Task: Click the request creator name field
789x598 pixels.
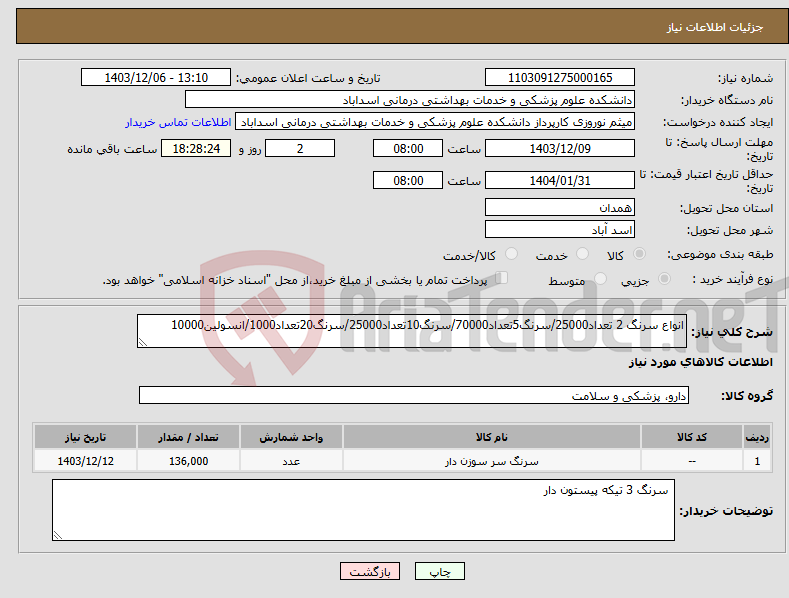Action: (x=435, y=122)
